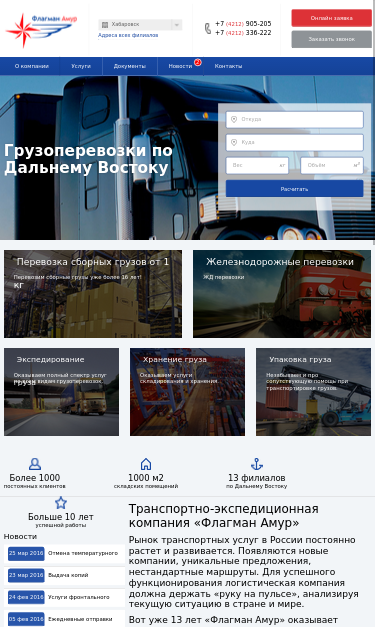Click the Заказать звонок button
Image resolution: width=375 pixels, height=627 pixels.
(x=331, y=39)
